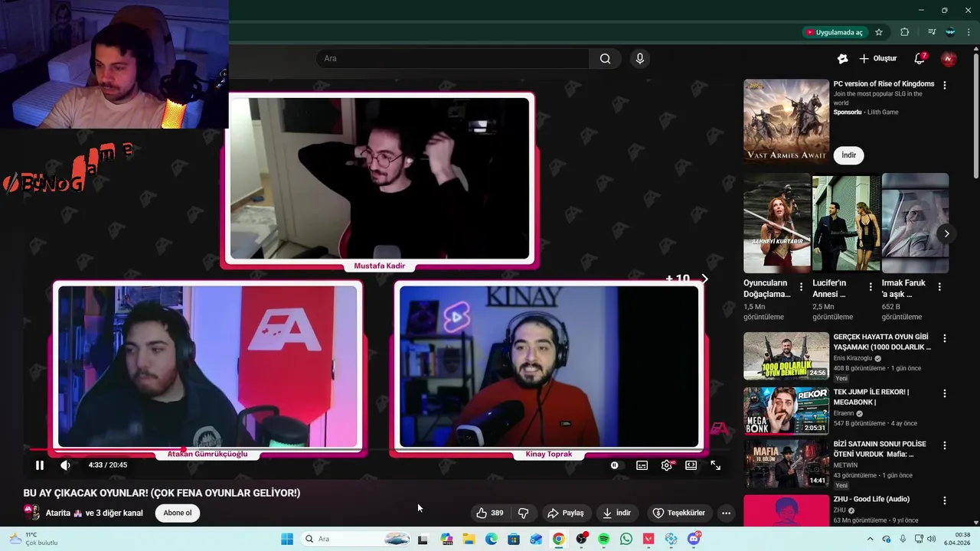Open Discord from the taskbar
Image resolution: width=980 pixels, height=551 pixels.
pos(694,540)
